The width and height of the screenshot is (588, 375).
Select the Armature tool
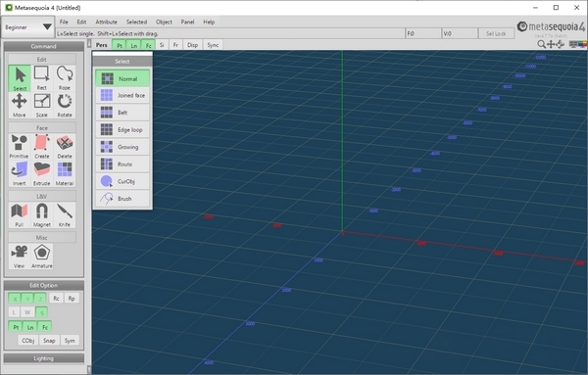(41, 257)
